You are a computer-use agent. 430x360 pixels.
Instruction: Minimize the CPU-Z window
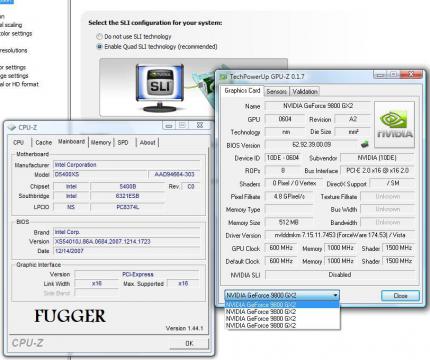pos(169,125)
